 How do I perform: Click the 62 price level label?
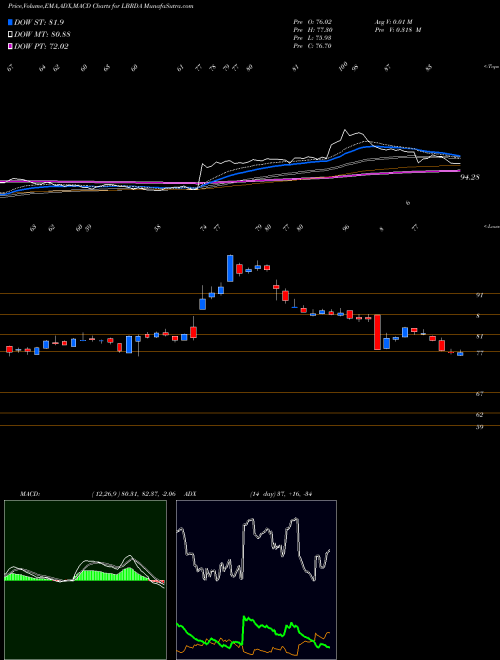click(x=479, y=415)
